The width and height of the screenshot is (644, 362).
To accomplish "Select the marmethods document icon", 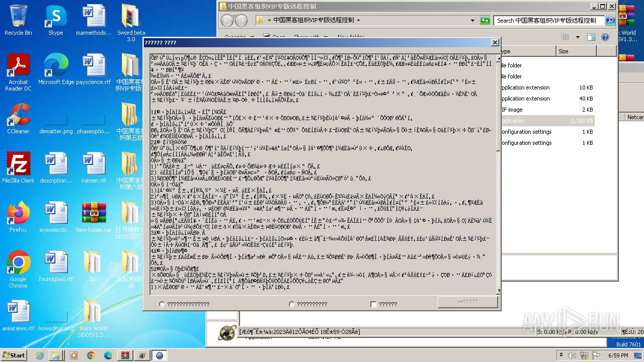I will 94,20.
